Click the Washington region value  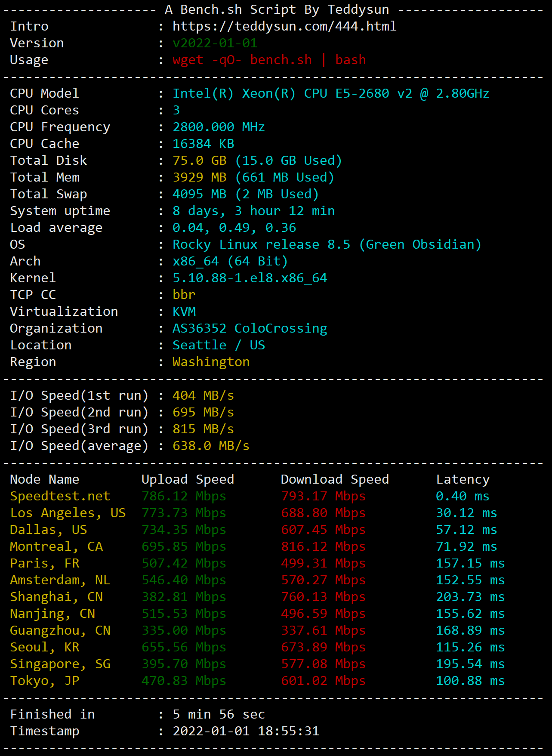(211, 362)
